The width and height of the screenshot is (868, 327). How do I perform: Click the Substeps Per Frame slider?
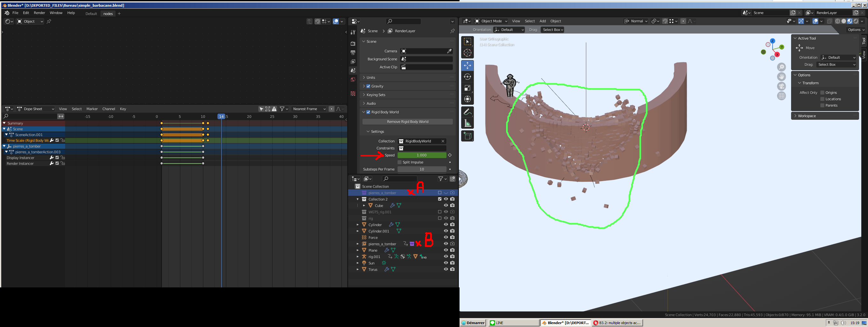(x=422, y=170)
